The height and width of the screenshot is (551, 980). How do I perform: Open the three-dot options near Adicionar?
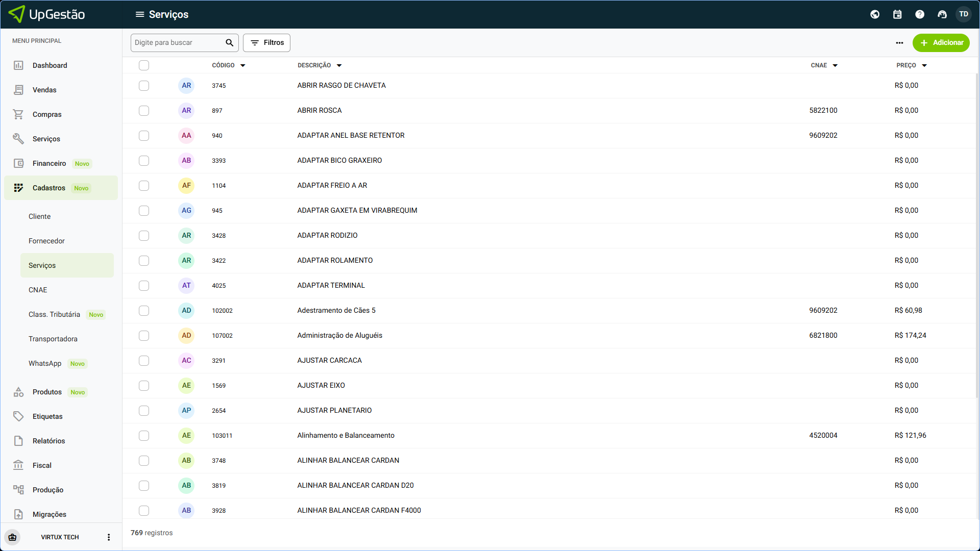(x=899, y=43)
